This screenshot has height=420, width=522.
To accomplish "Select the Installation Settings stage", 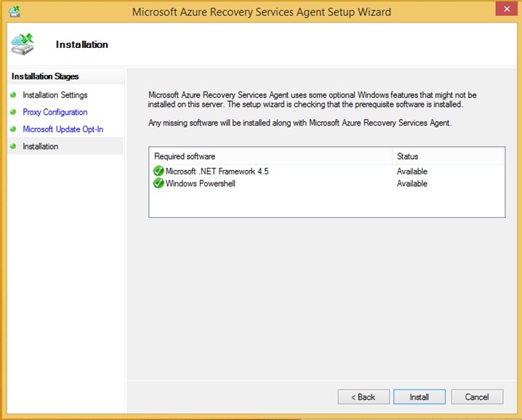I will [x=55, y=95].
